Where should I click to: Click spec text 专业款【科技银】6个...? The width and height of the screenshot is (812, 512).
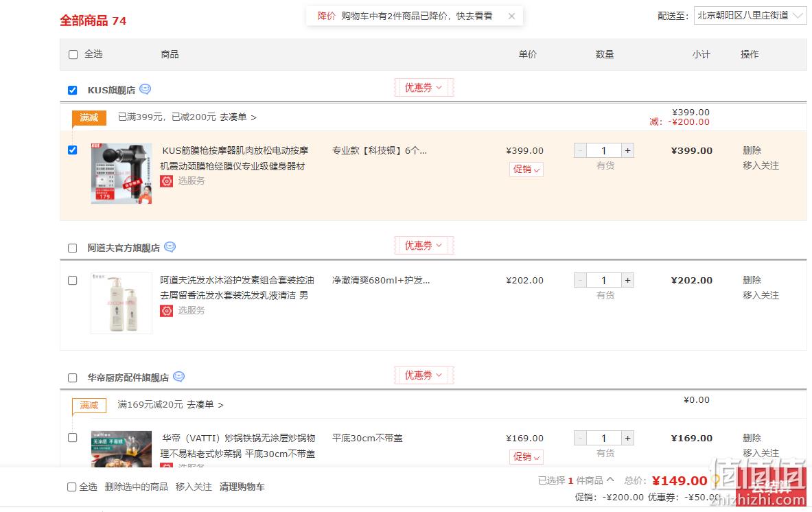click(380, 151)
